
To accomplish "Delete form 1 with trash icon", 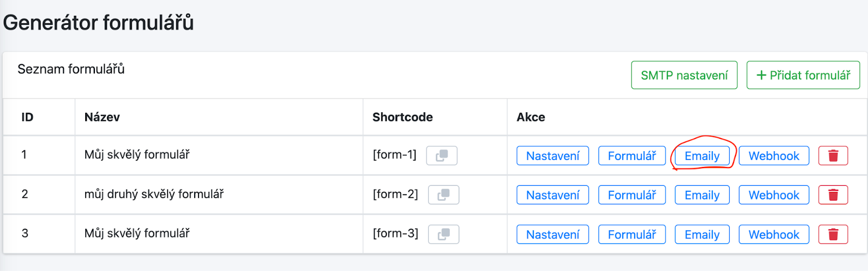I will click(x=833, y=156).
